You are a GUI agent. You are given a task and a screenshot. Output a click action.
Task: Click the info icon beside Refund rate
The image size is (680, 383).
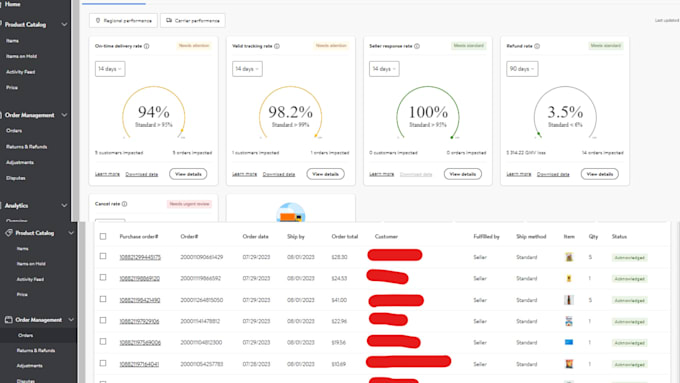pos(537,46)
